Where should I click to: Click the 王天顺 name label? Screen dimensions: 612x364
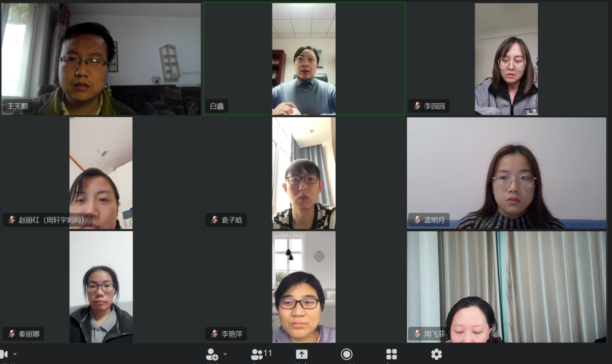click(18, 106)
